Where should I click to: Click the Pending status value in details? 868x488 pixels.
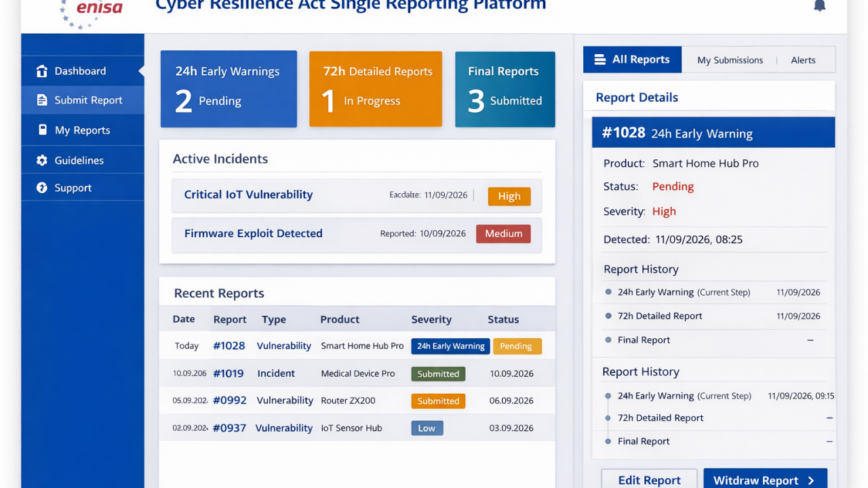tap(673, 186)
